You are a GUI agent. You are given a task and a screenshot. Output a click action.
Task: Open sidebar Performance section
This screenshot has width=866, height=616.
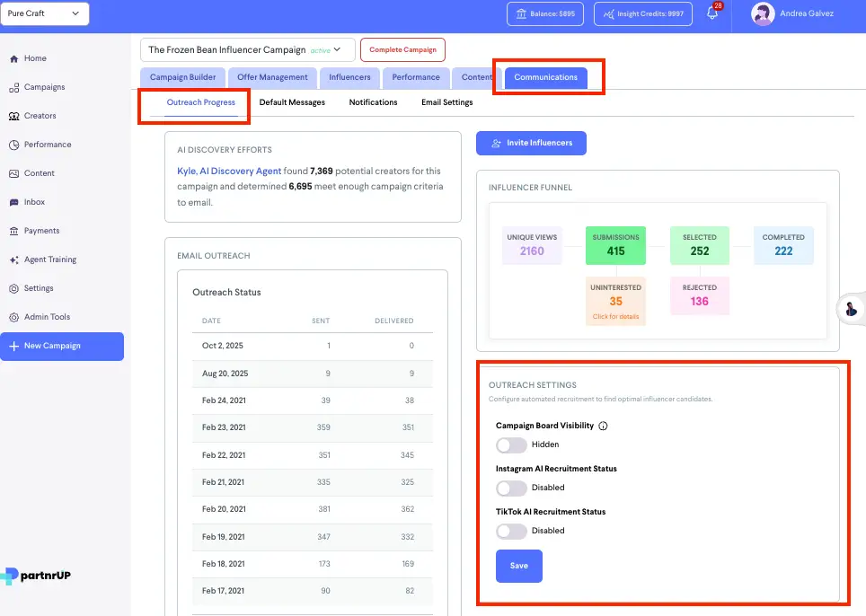40,145
